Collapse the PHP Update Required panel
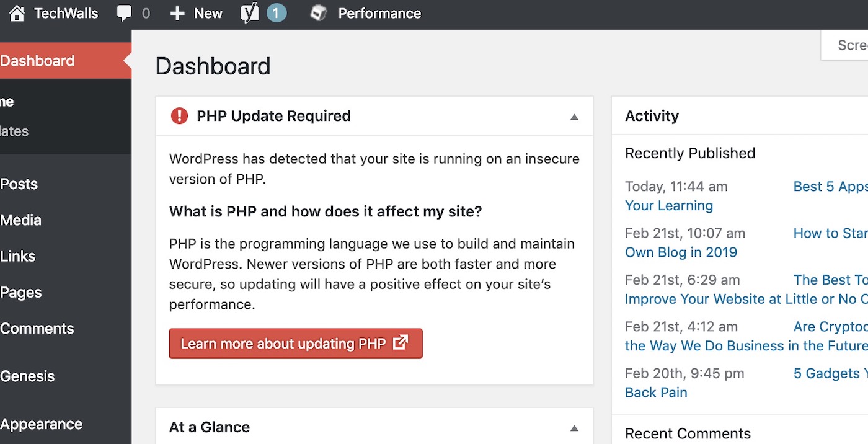Image resolution: width=868 pixels, height=444 pixels. (574, 117)
